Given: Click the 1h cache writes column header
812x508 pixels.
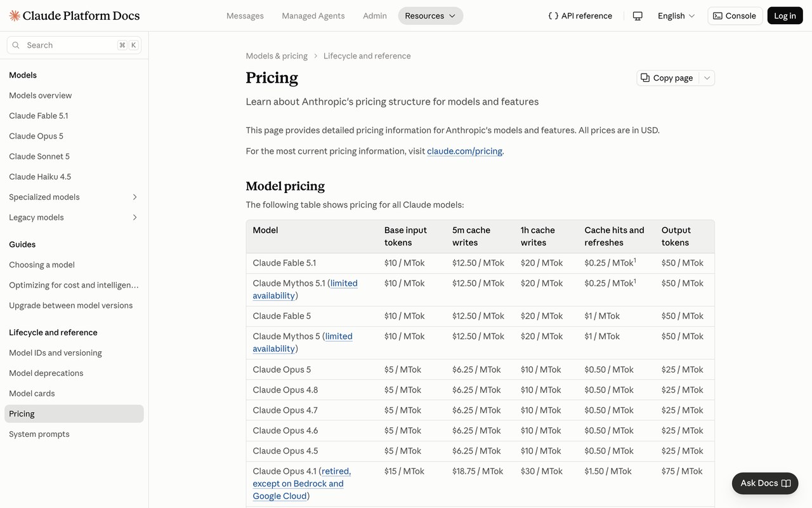Looking at the screenshot, I should coord(538,236).
